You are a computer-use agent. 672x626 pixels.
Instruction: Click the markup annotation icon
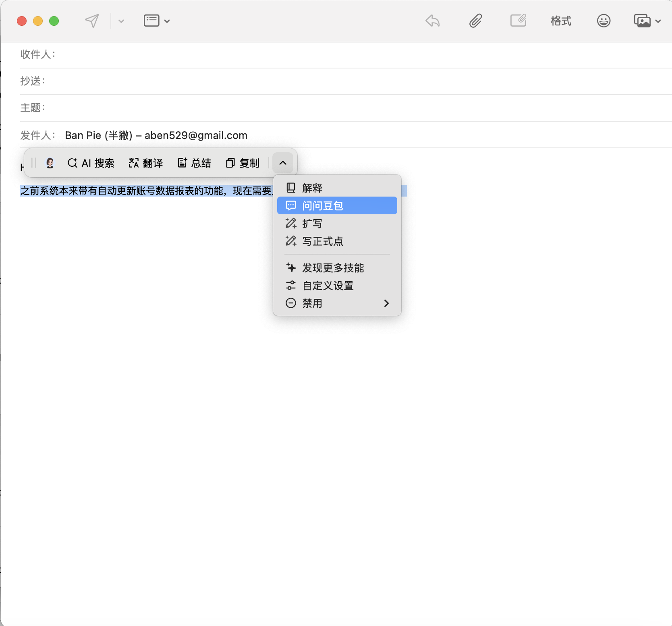click(x=518, y=21)
